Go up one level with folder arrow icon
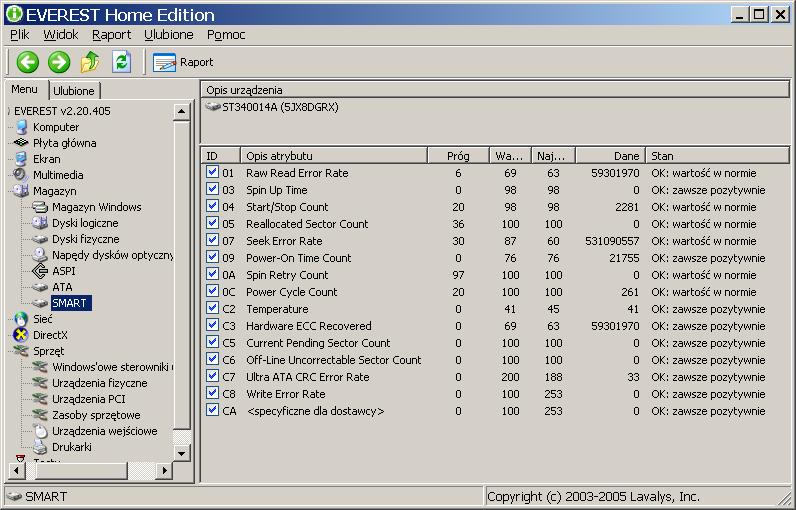796x510 pixels. pyautogui.click(x=90, y=62)
